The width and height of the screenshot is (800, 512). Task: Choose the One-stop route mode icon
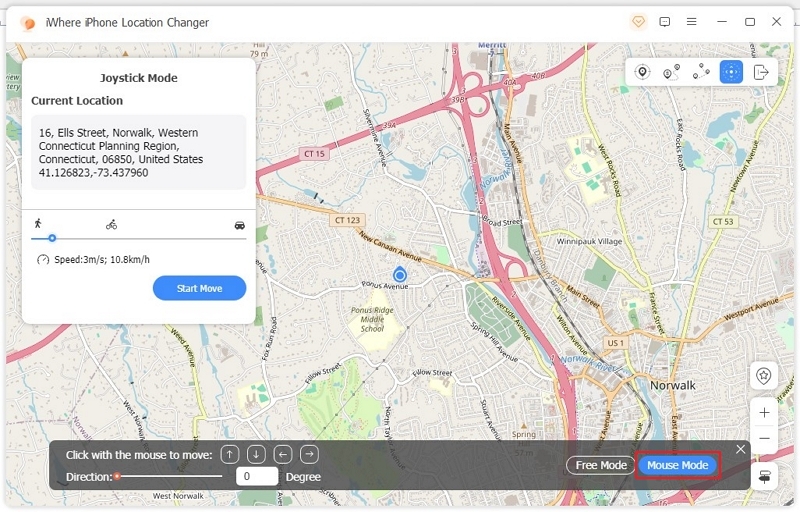671,72
